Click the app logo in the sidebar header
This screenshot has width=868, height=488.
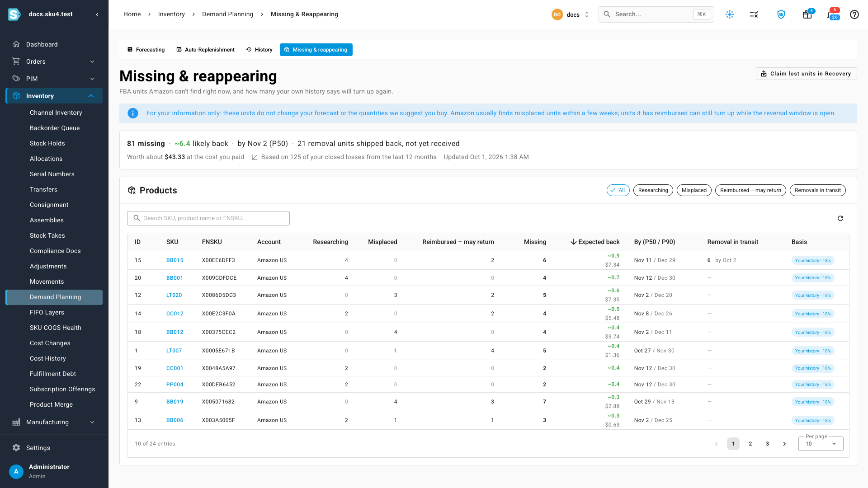pyautogui.click(x=14, y=14)
